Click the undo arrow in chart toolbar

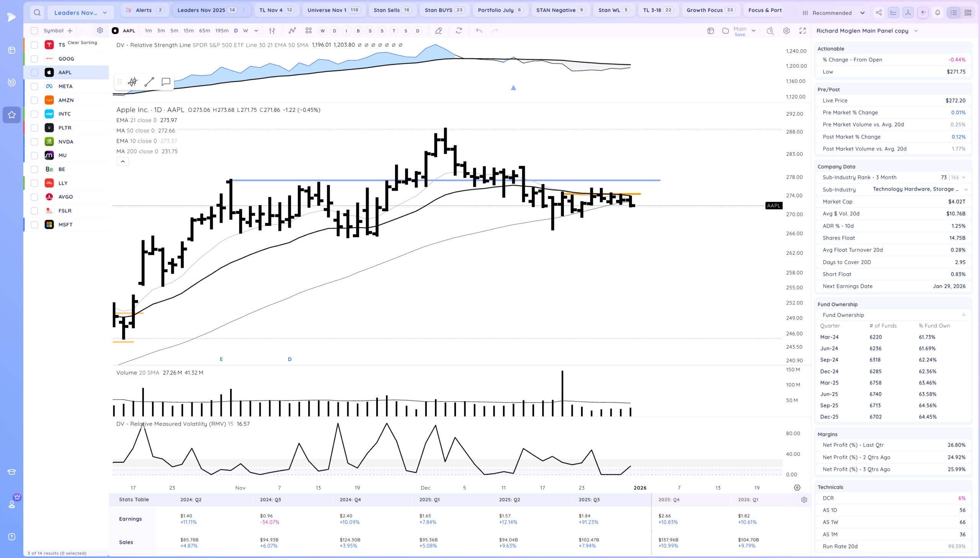(x=479, y=31)
